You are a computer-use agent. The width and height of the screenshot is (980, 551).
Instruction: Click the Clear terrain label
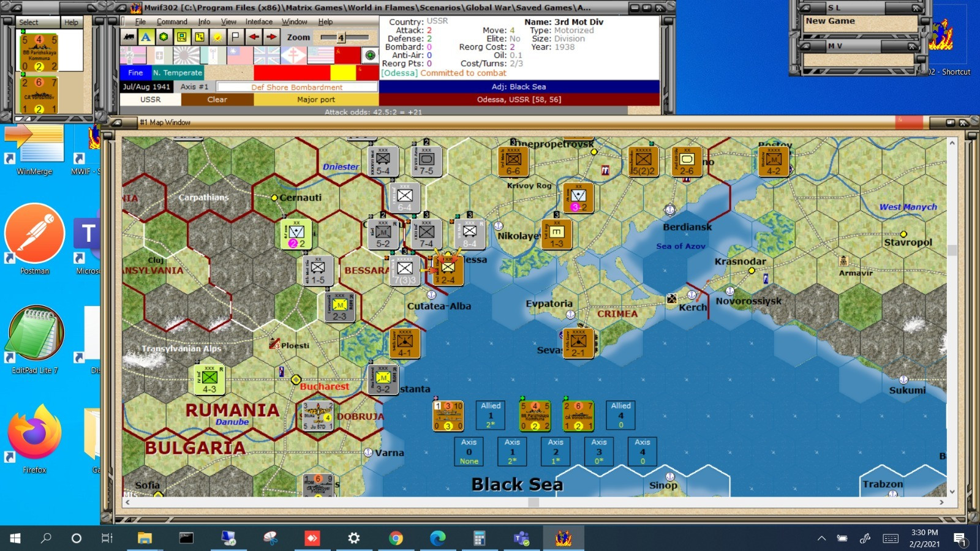[x=217, y=99]
